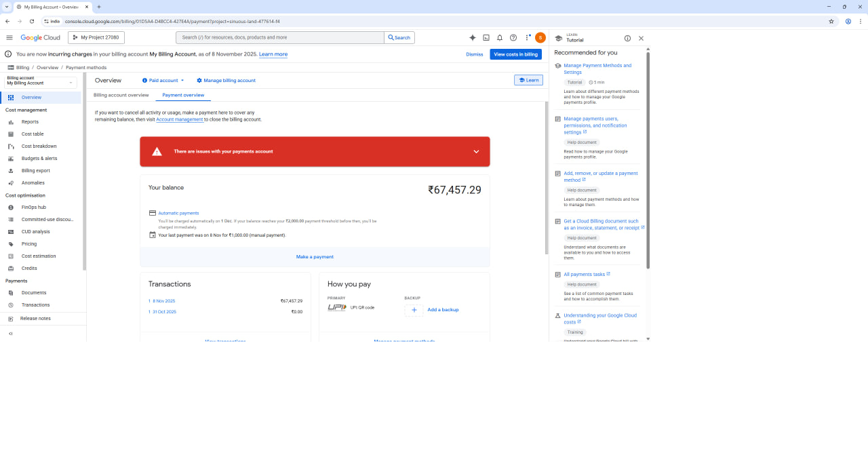Expand the Paid account dropdown

click(x=163, y=81)
